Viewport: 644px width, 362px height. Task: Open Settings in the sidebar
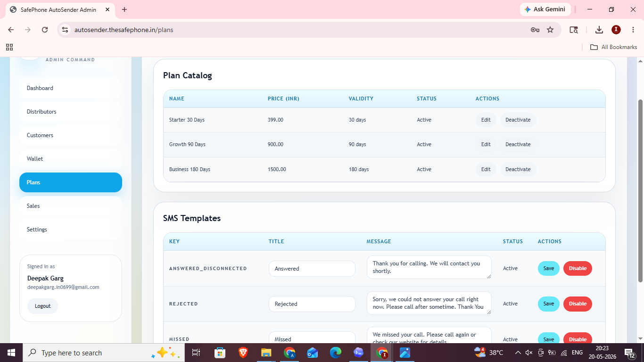[x=71, y=230]
